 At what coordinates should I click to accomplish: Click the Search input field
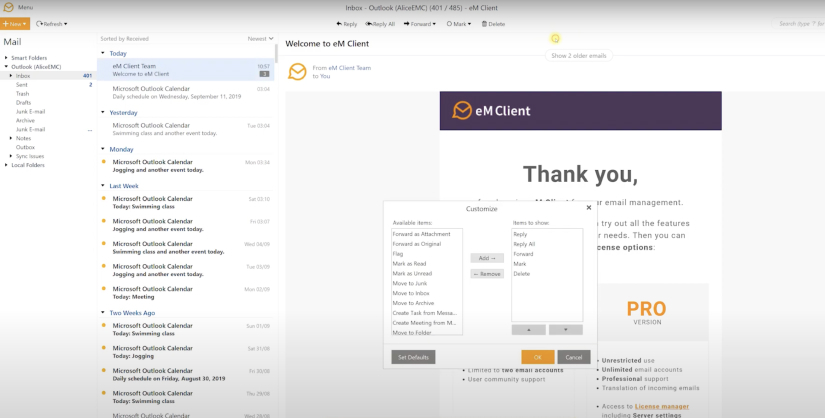point(798,24)
